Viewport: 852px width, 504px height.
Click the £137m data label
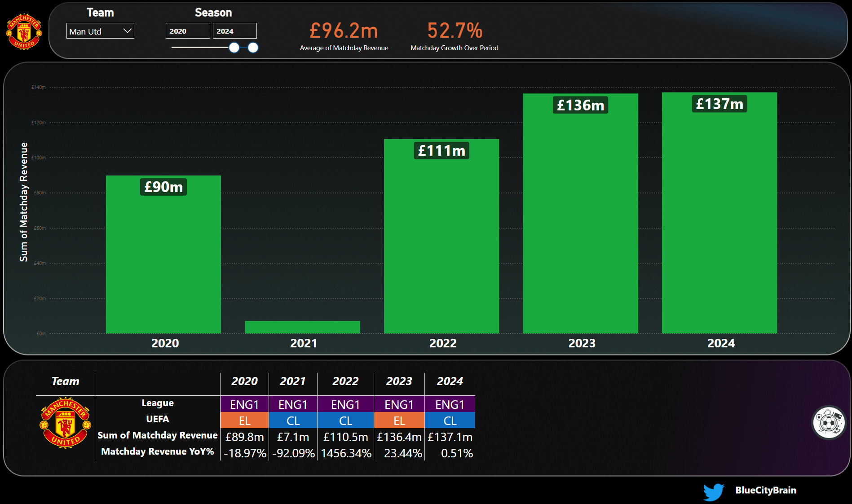pos(720,104)
